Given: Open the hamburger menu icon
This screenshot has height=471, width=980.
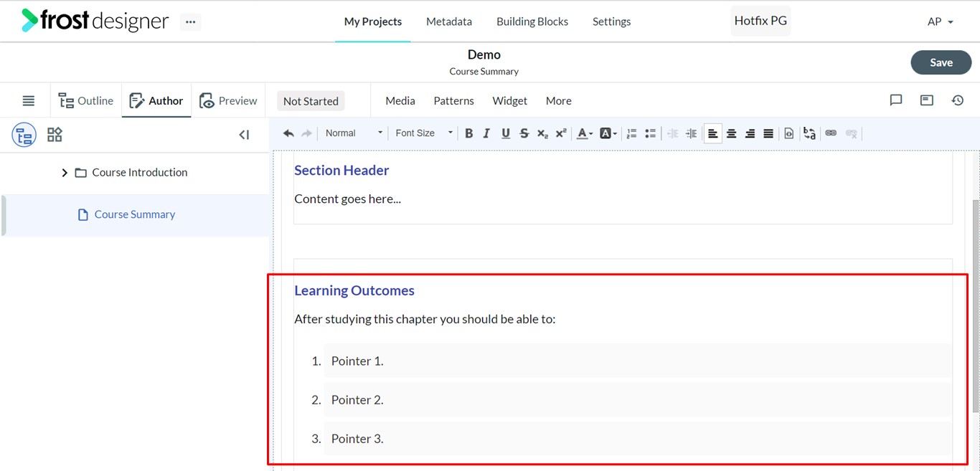Looking at the screenshot, I should tap(29, 101).
